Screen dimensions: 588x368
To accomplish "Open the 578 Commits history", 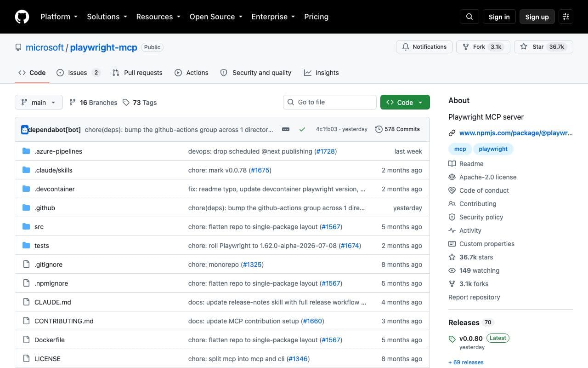I will tap(397, 129).
